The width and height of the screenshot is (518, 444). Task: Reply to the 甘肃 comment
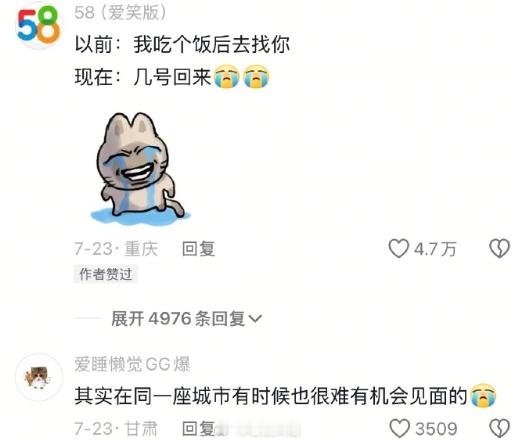coord(198,429)
